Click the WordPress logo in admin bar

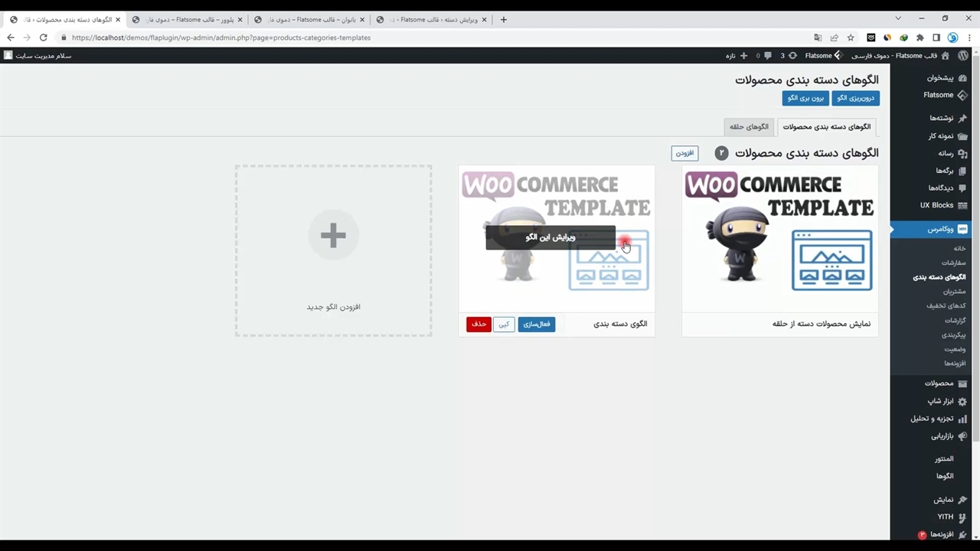(963, 56)
